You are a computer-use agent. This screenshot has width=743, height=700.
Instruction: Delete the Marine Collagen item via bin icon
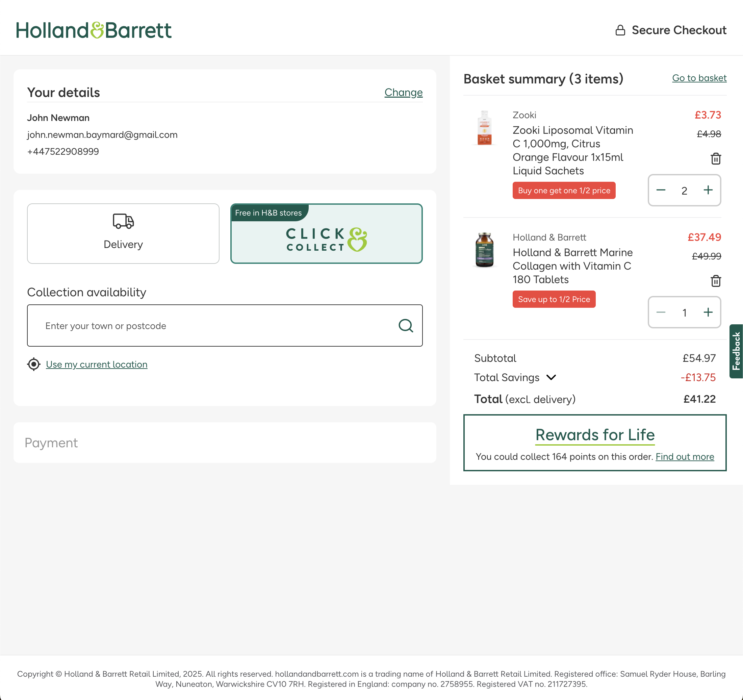[716, 281]
